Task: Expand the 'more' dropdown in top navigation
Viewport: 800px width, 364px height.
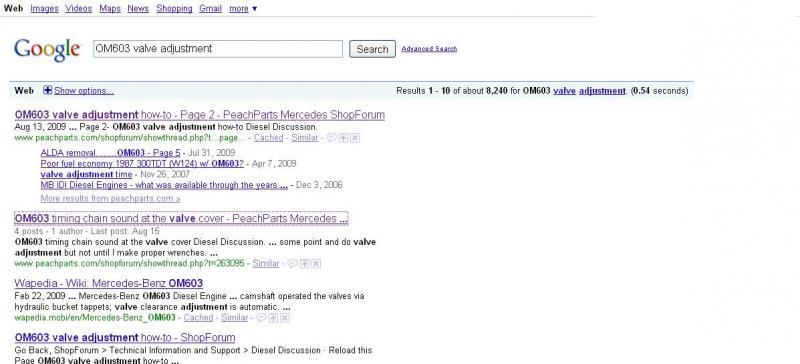Action: click(x=243, y=9)
